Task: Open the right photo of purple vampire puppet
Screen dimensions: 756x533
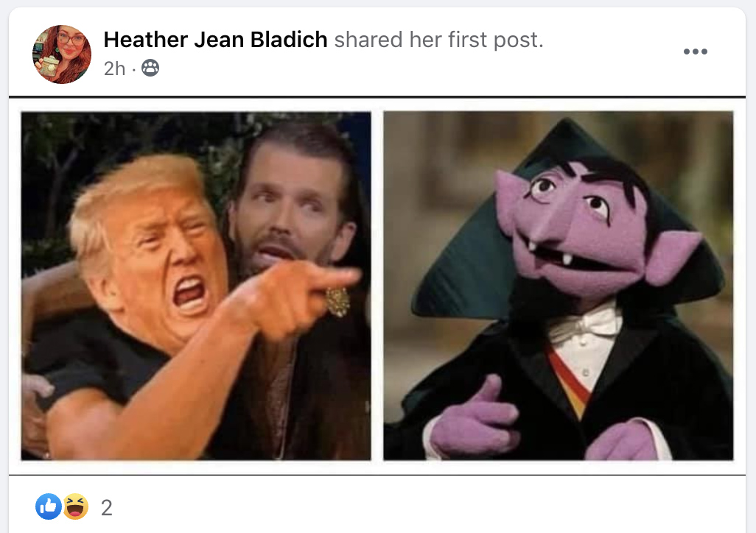Action: pos(559,286)
